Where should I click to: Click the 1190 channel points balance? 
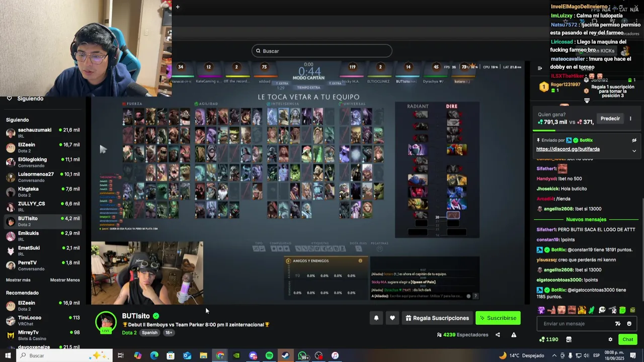point(548,339)
